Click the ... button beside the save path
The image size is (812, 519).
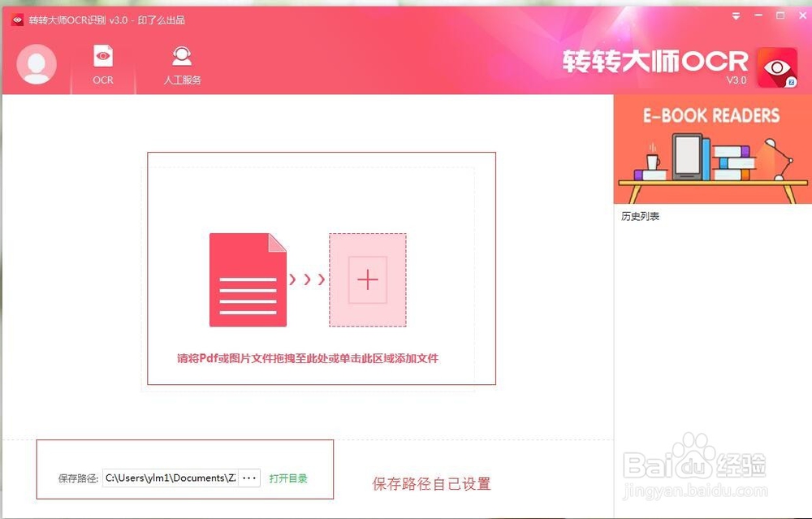pos(248,478)
